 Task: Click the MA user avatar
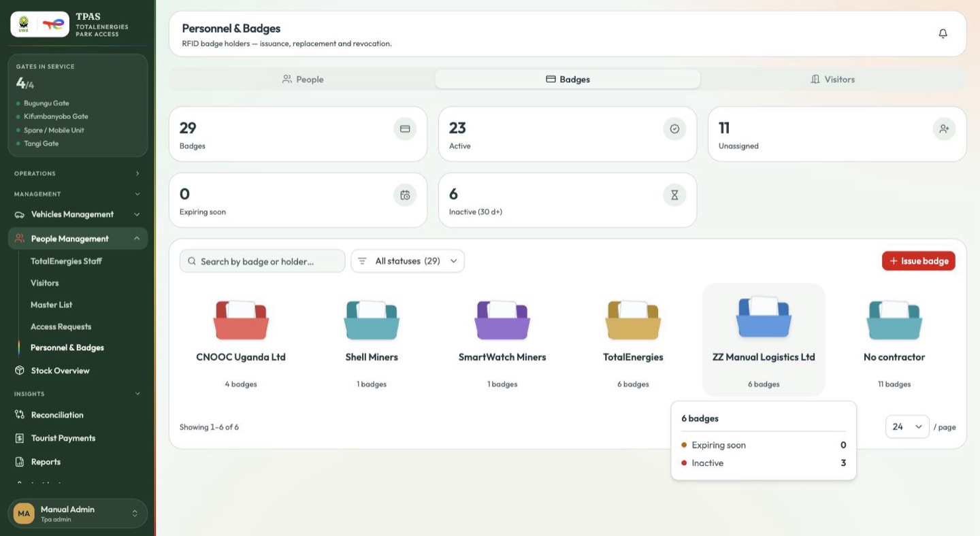[24, 514]
